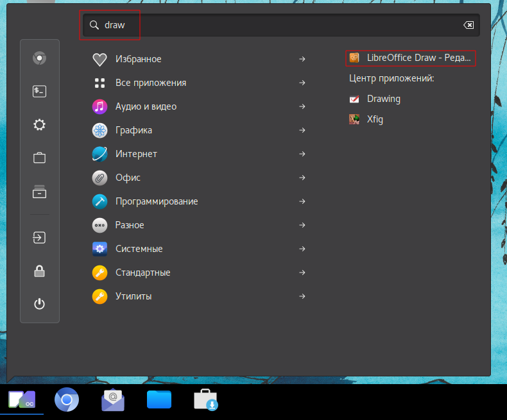Clear the search field with the backspace icon

(468, 25)
